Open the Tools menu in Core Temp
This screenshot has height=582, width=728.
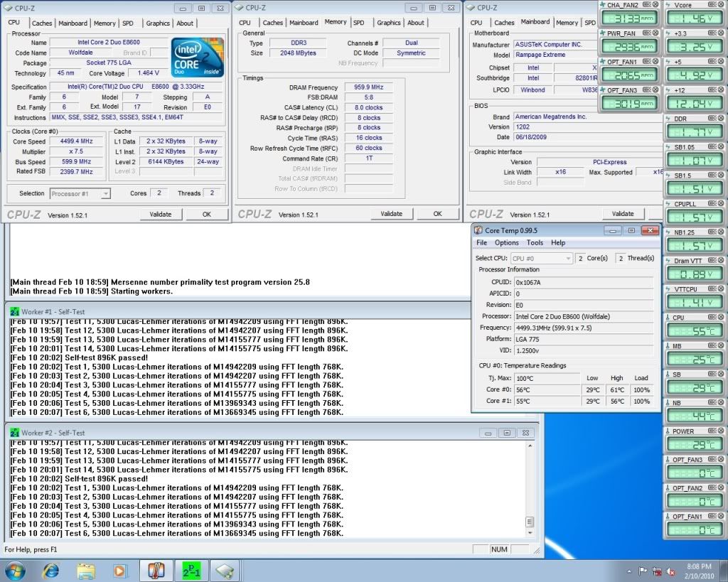tap(535, 243)
